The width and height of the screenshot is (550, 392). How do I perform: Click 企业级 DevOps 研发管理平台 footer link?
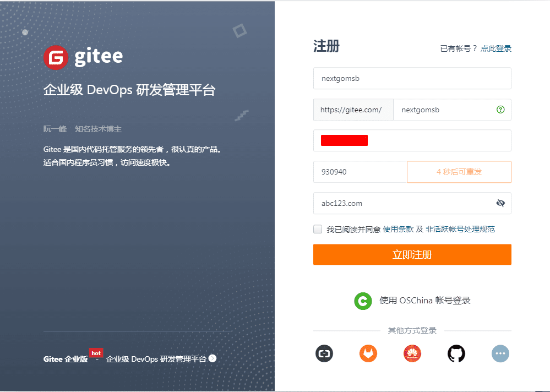tap(156, 359)
